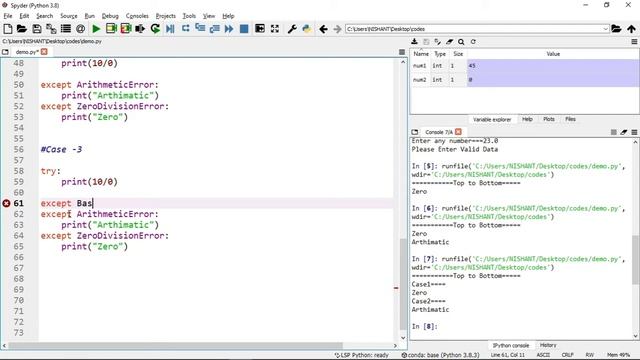This screenshot has width=640, height=360.
Task: Select the num1 variable row
Action: (x=524, y=66)
